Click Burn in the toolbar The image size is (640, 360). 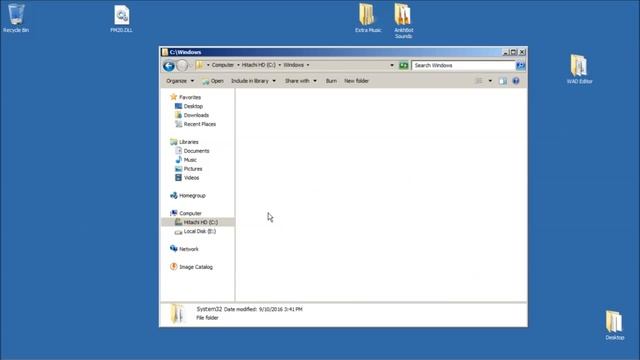[x=331, y=81]
